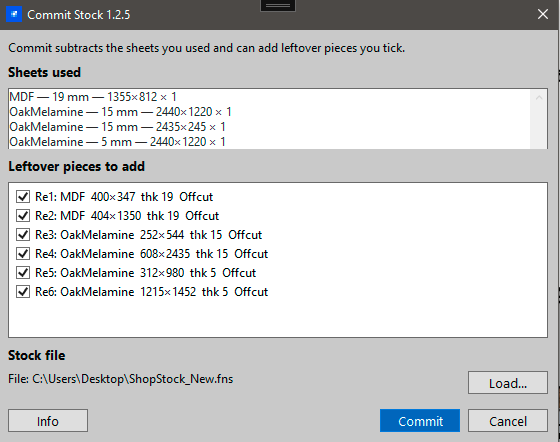Disable Re6 OakMelamine 1215×1452 offcut
This screenshot has height=442, width=560.
(23, 292)
